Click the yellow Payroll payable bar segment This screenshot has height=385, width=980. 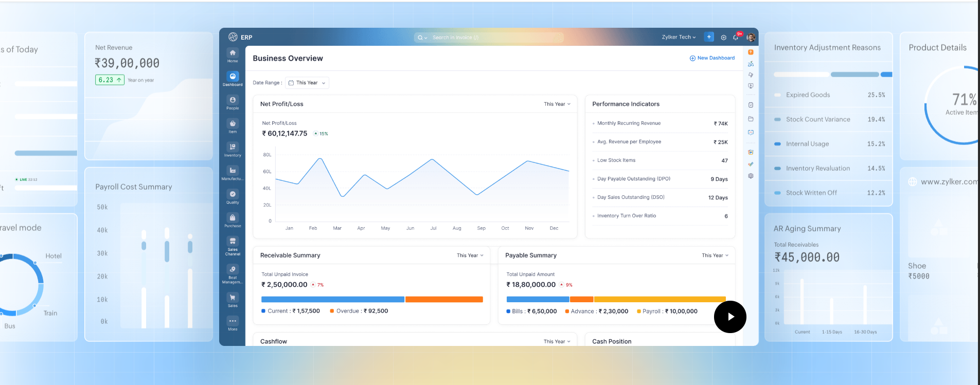point(660,299)
